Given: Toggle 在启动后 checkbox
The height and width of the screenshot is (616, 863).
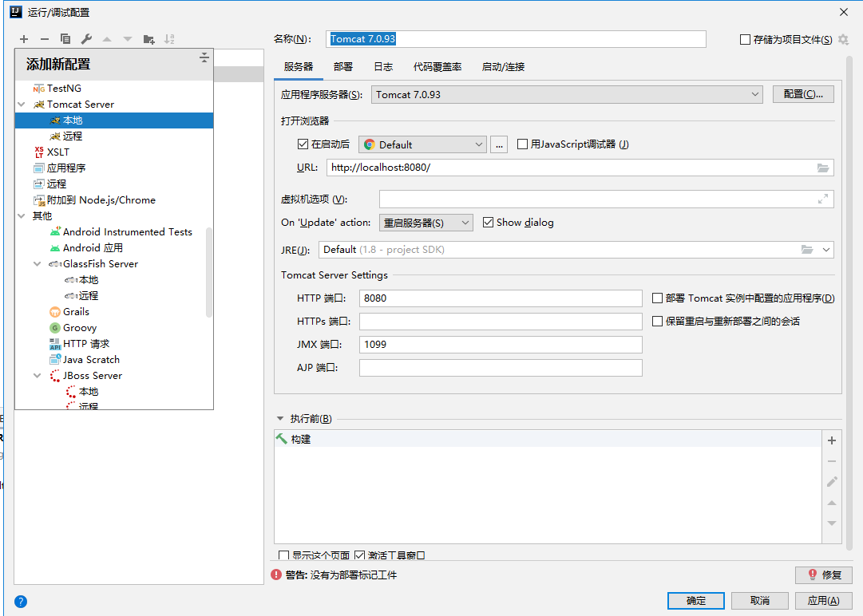Looking at the screenshot, I should [302, 144].
